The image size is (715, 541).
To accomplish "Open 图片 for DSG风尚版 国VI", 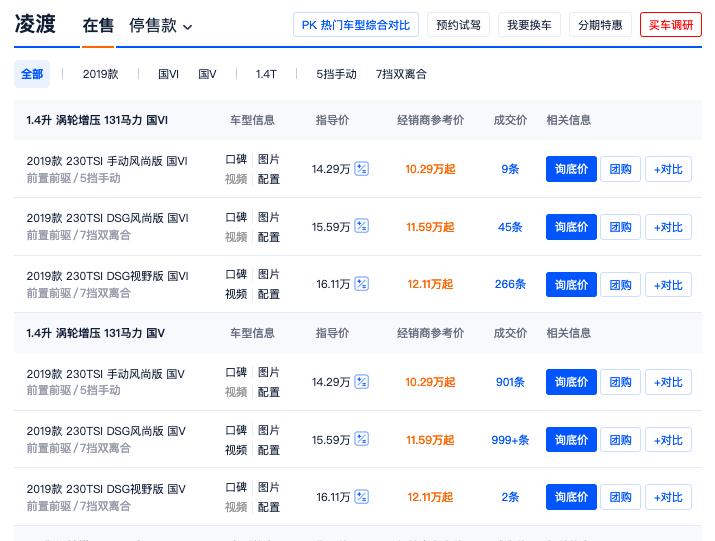I will (269, 217).
